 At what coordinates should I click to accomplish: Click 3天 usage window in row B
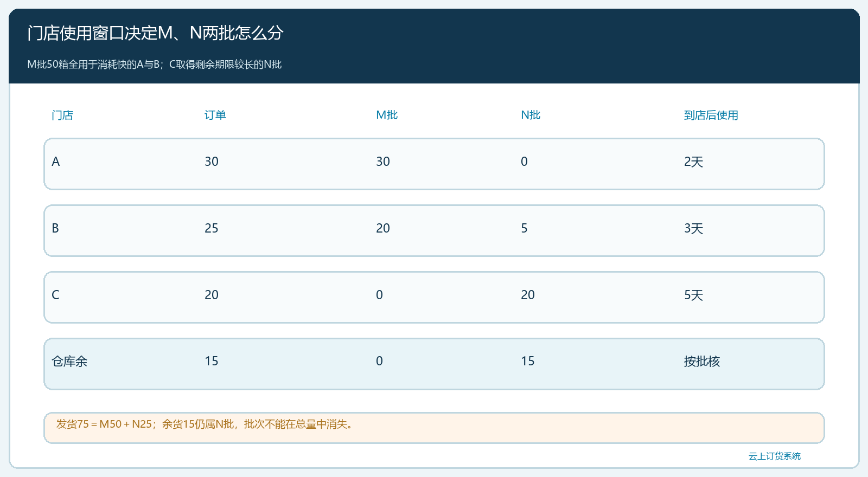693,228
